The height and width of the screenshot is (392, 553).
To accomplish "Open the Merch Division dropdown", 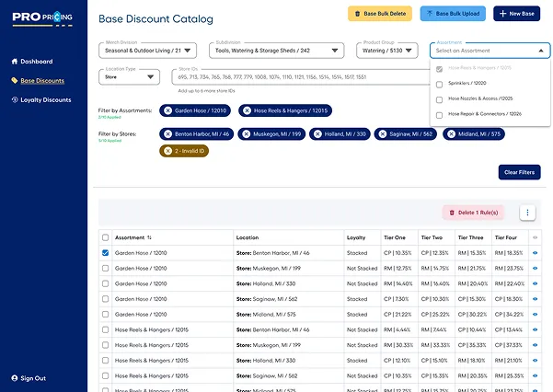I will (148, 51).
